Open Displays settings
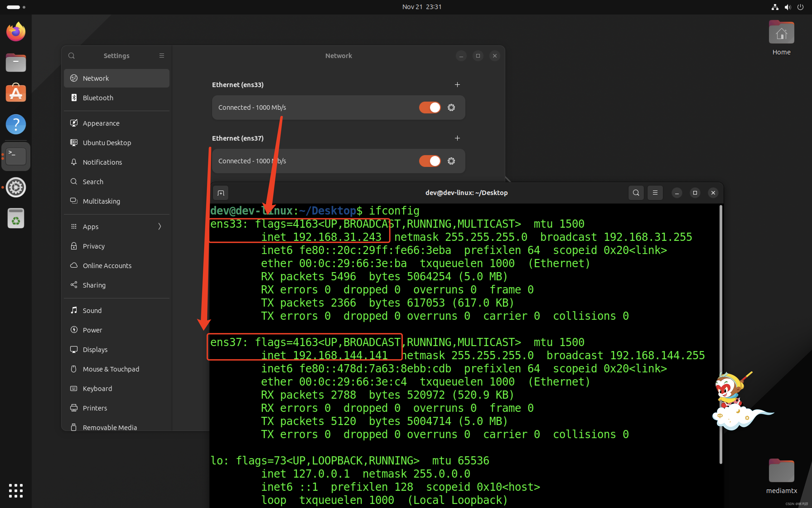This screenshot has width=812, height=508. pos(116,349)
